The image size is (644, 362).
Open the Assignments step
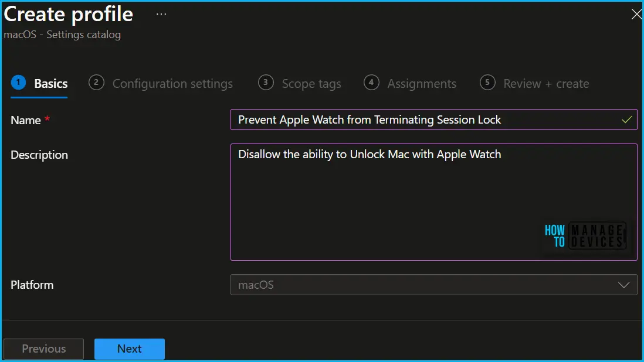[x=410, y=83]
